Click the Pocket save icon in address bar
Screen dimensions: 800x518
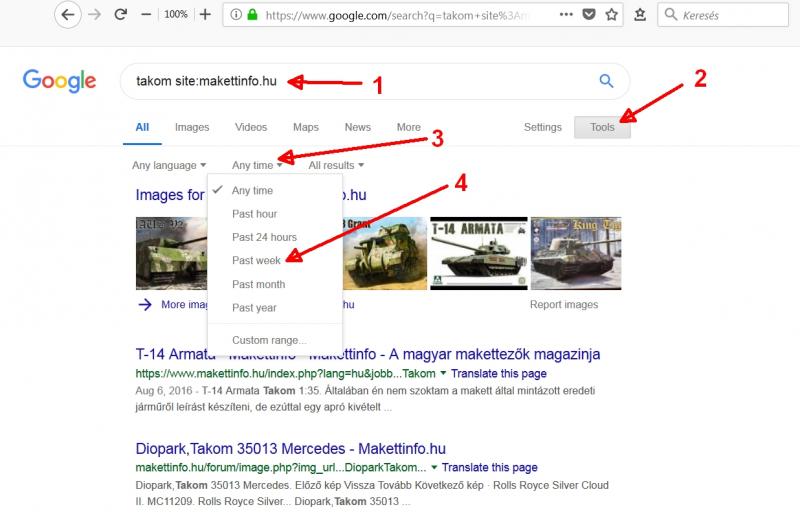588,15
